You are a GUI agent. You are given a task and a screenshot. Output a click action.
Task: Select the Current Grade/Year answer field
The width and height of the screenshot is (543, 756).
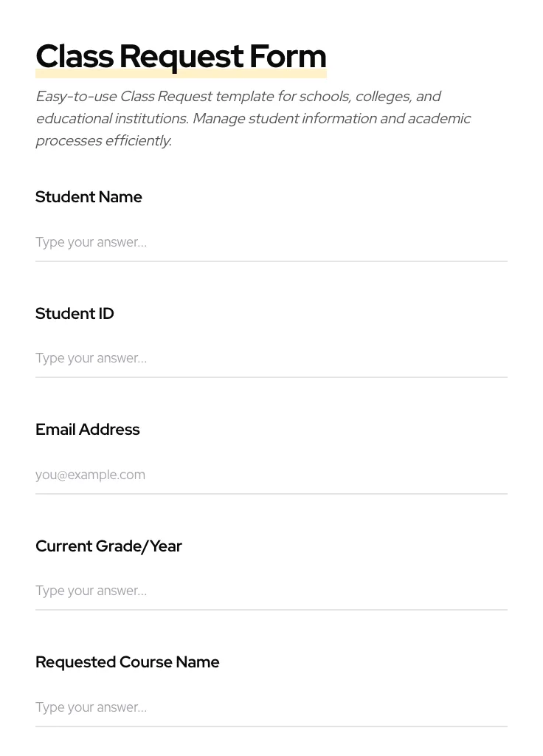pos(271,591)
